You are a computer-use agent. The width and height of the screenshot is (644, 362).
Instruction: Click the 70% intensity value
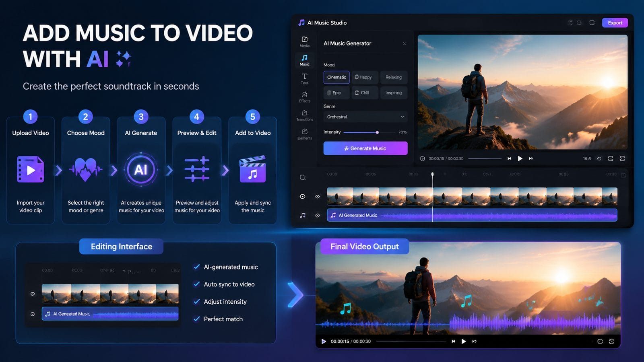(402, 132)
